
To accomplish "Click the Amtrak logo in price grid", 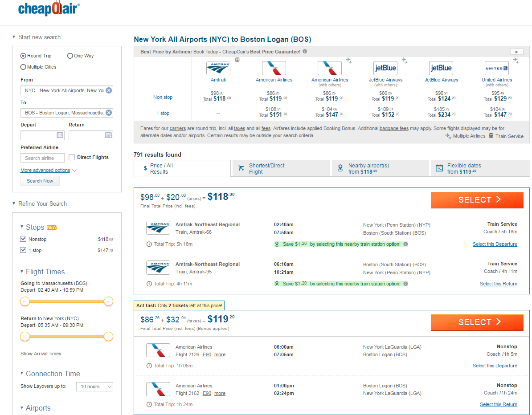I will click(x=218, y=68).
